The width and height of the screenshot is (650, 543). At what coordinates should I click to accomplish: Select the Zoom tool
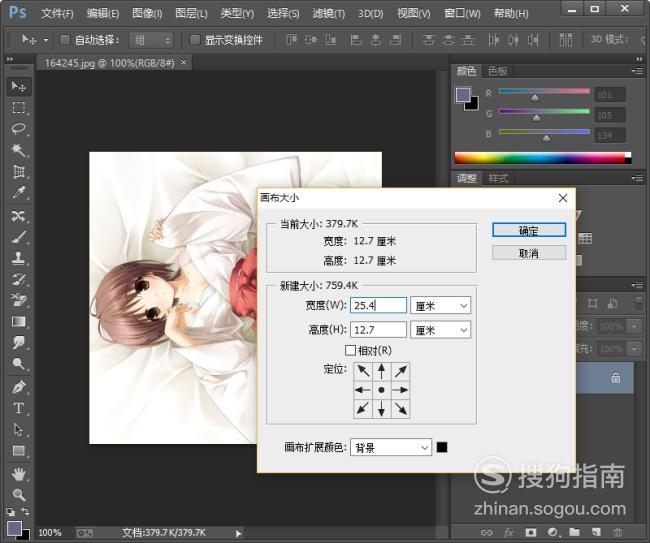19,495
